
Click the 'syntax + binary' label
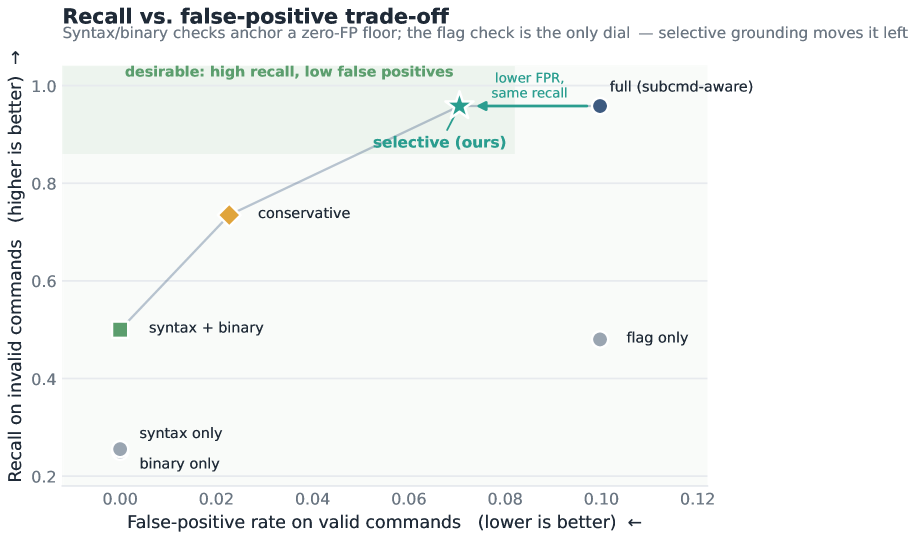coord(206,328)
